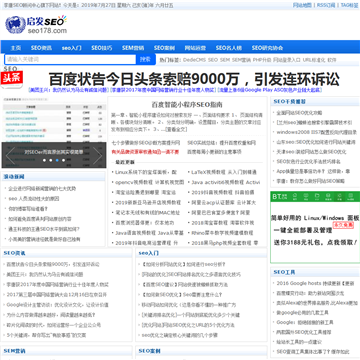Open SEO案例 in the blue navigation bar

pyautogui.click(x=164, y=48)
